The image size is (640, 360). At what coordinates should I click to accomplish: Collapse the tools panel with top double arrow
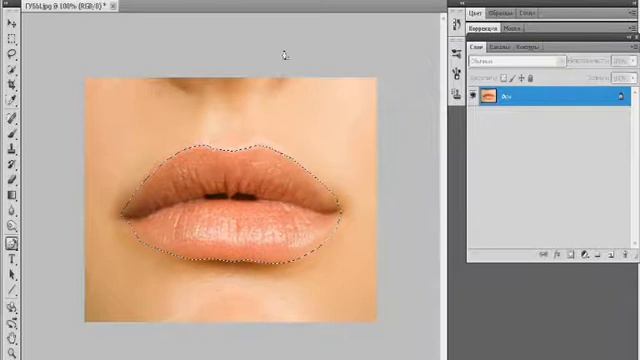[6, 3]
